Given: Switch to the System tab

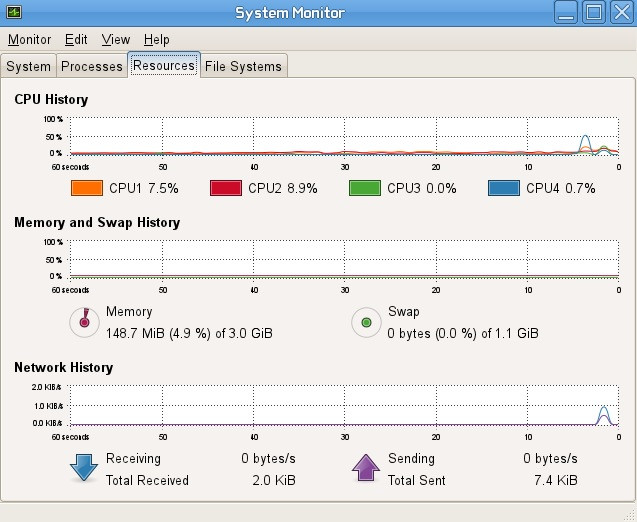Looking at the screenshot, I should point(28,66).
